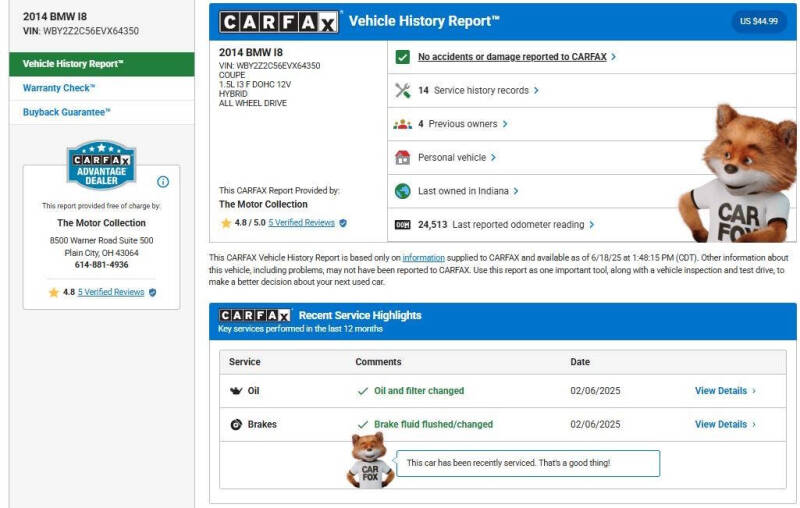Screen dimensions: 800x508
Task: Click the previous owners people icon
Action: pyautogui.click(x=403, y=124)
